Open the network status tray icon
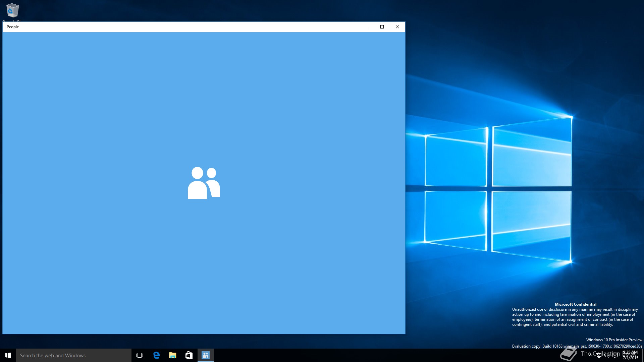The height and width of the screenshot is (362, 644). tap(599, 355)
